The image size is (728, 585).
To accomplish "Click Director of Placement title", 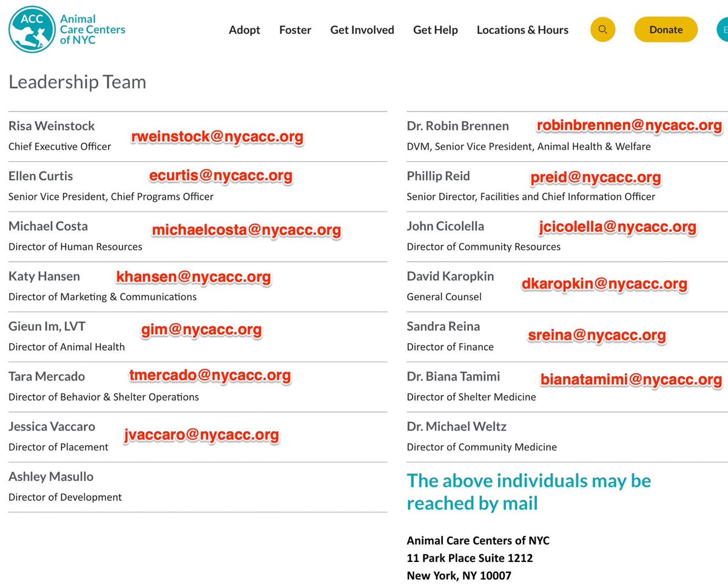I will (x=58, y=447).
